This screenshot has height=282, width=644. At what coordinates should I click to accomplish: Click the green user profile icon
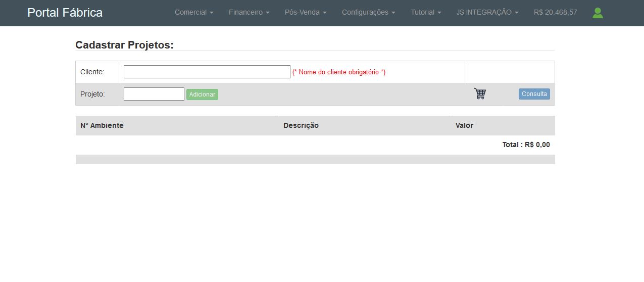[598, 13]
